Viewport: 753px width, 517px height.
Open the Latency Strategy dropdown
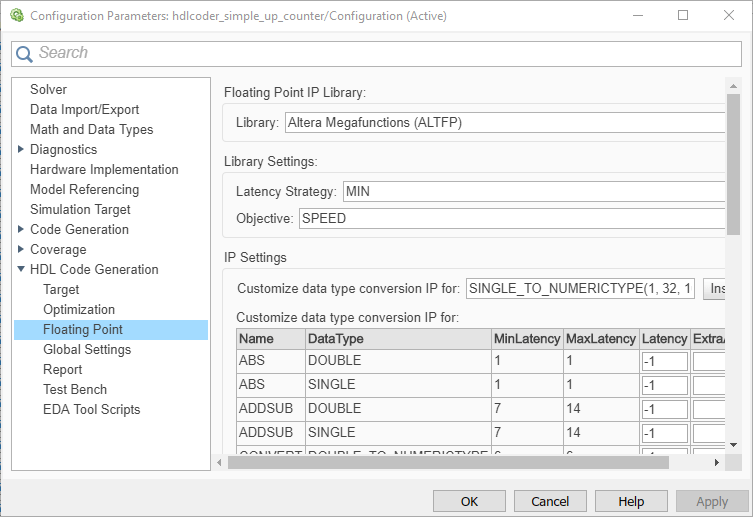tap(532, 191)
